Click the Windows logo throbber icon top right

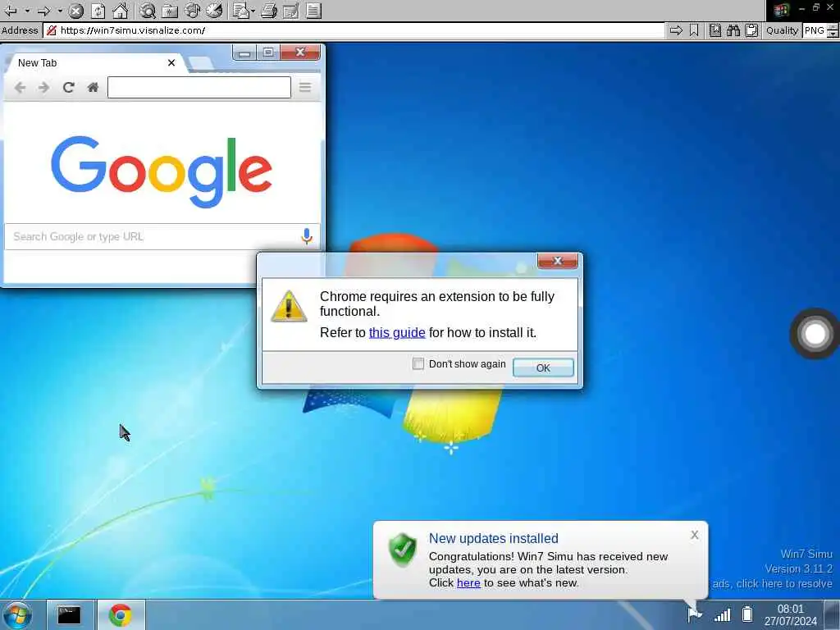click(x=781, y=10)
